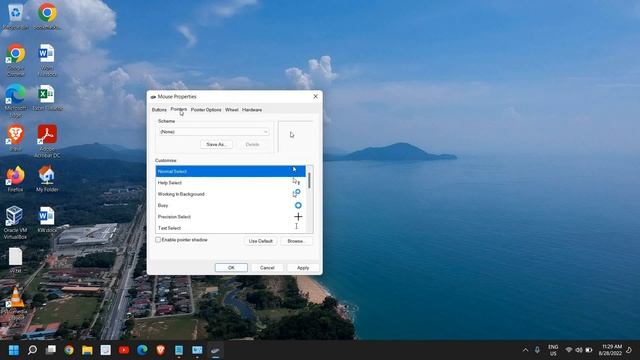Select the Precision Select pointer row
The image size is (640, 360).
tap(230, 217)
